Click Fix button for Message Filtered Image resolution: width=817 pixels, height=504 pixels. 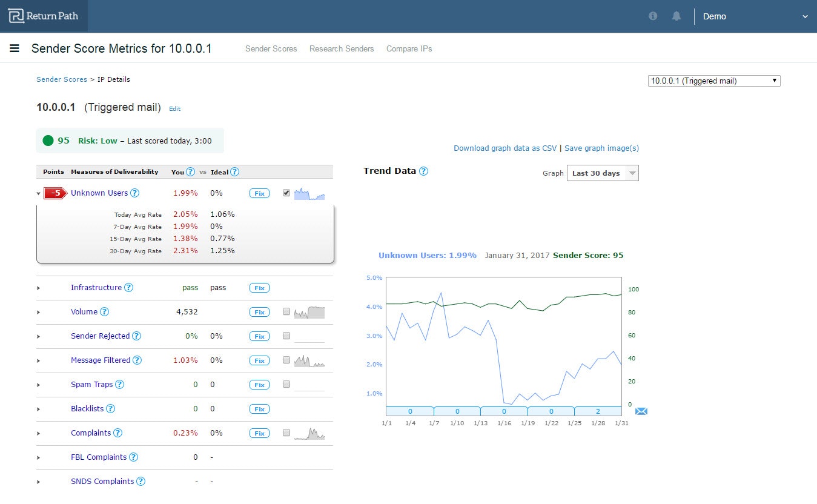pyautogui.click(x=259, y=361)
